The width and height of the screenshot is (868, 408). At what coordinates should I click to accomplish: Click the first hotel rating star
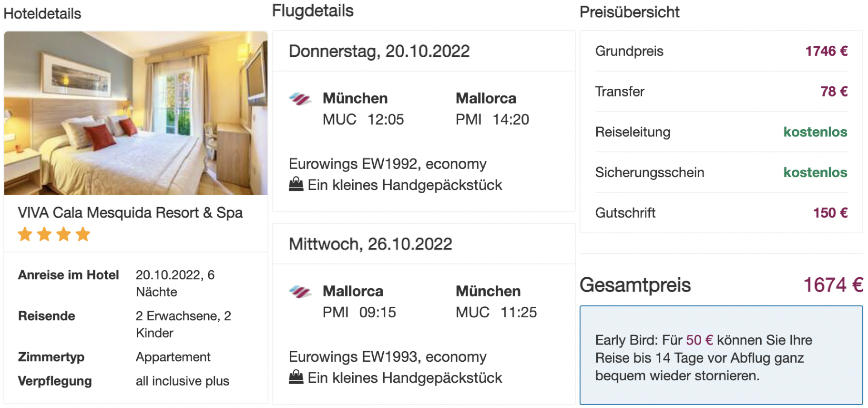25,234
